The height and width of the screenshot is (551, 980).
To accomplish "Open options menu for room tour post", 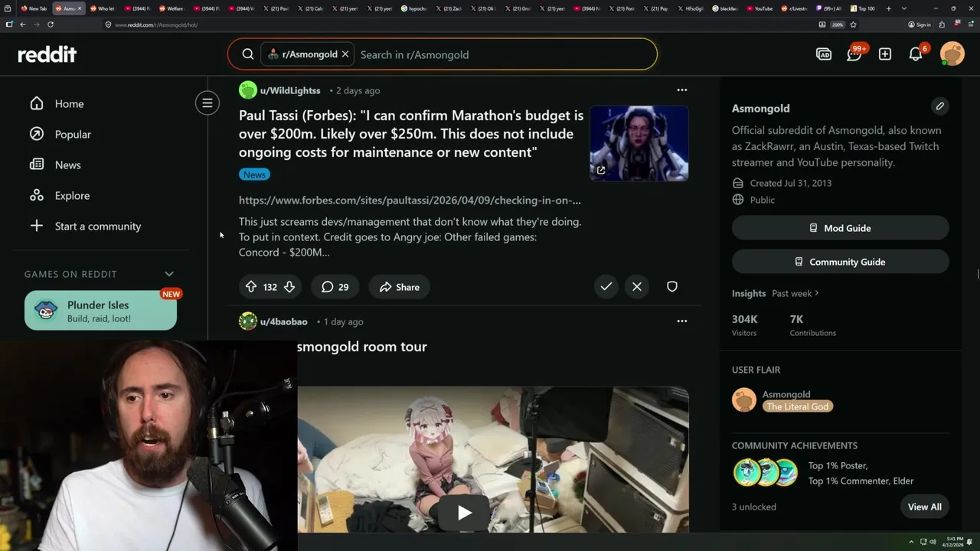I will pyautogui.click(x=681, y=321).
